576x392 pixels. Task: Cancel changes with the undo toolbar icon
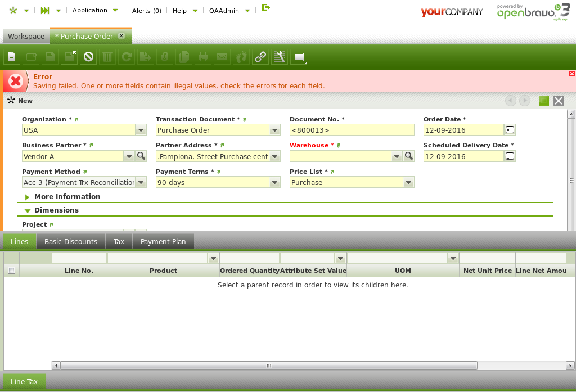[x=88, y=56]
